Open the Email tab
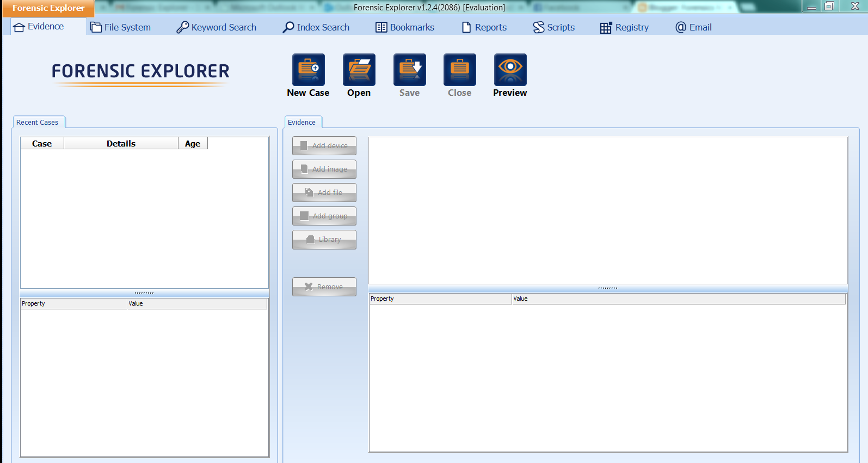868x463 pixels. point(693,27)
